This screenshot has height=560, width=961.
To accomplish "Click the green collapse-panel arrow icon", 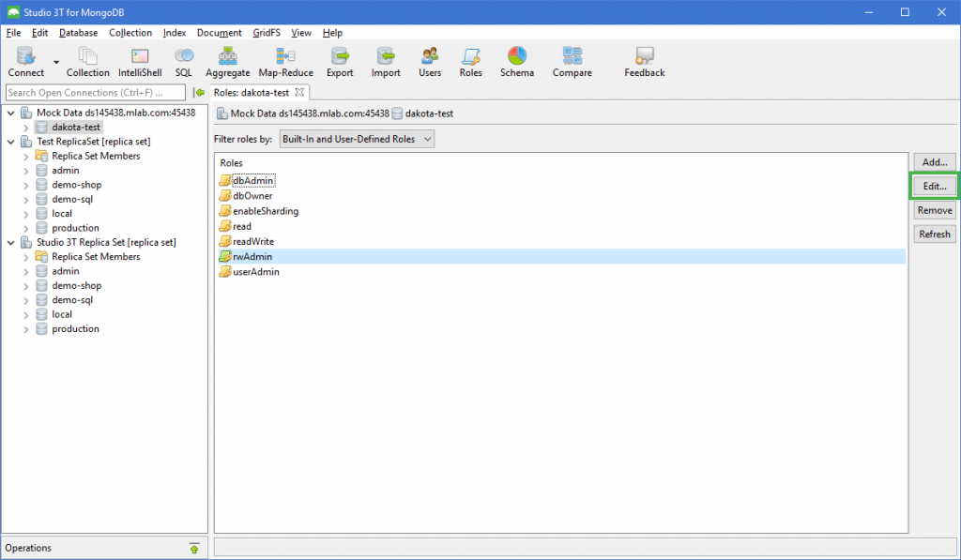I will tap(199, 93).
